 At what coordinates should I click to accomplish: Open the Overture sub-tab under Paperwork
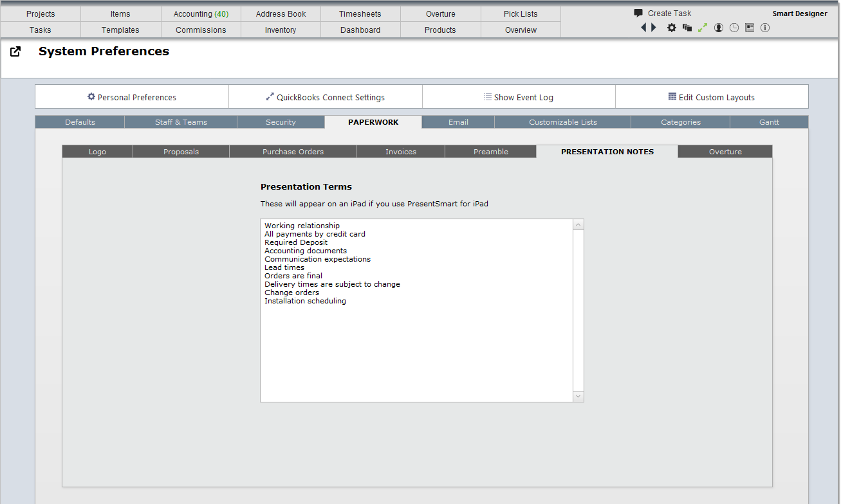point(725,152)
